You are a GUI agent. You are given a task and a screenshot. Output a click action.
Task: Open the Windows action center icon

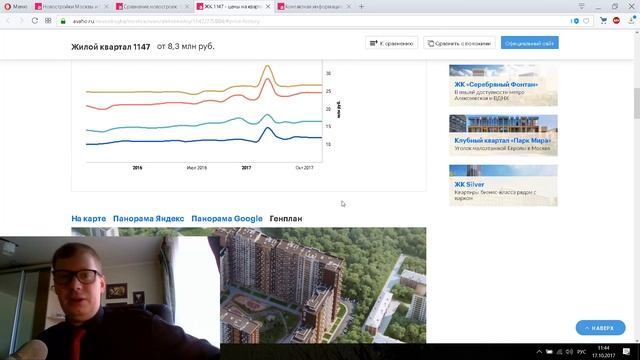[x=627, y=352]
